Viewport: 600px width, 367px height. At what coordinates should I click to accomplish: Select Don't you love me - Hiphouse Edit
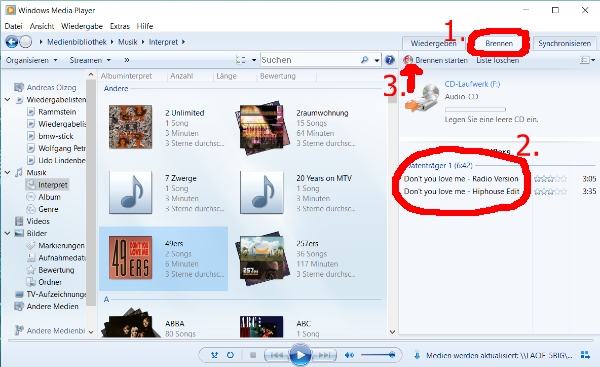461,191
